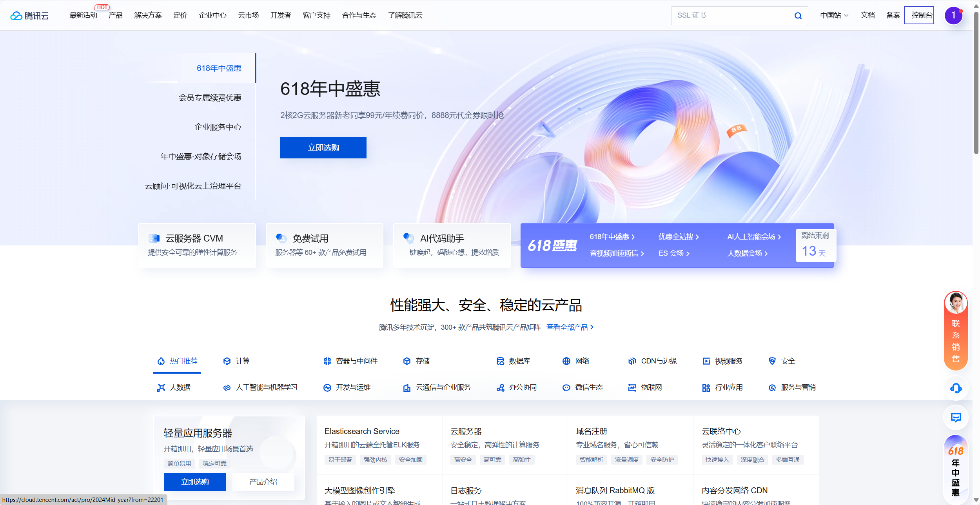Click the icon beside 物联网
Image resolution: width=980 pixels, height=505 pixels.
632,388
